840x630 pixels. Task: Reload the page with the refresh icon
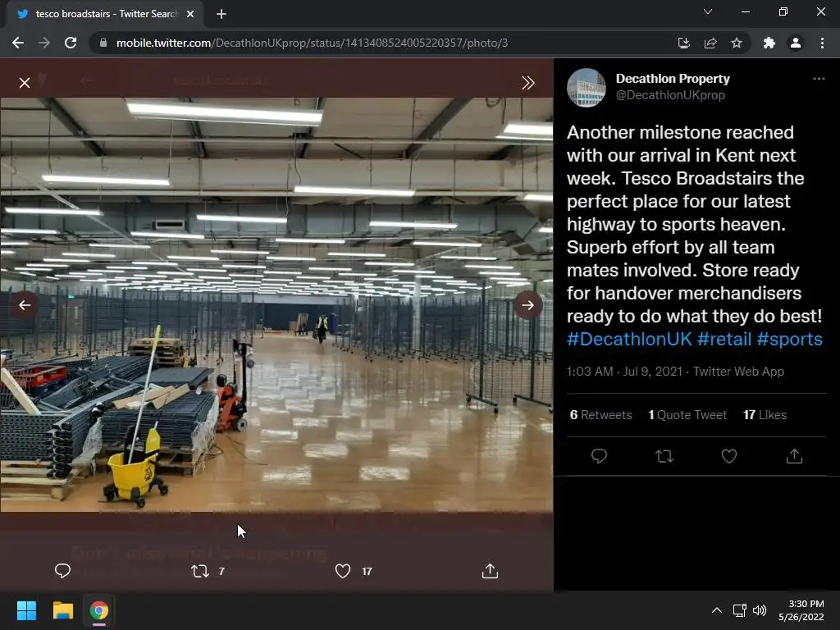[x=71, y=43]
